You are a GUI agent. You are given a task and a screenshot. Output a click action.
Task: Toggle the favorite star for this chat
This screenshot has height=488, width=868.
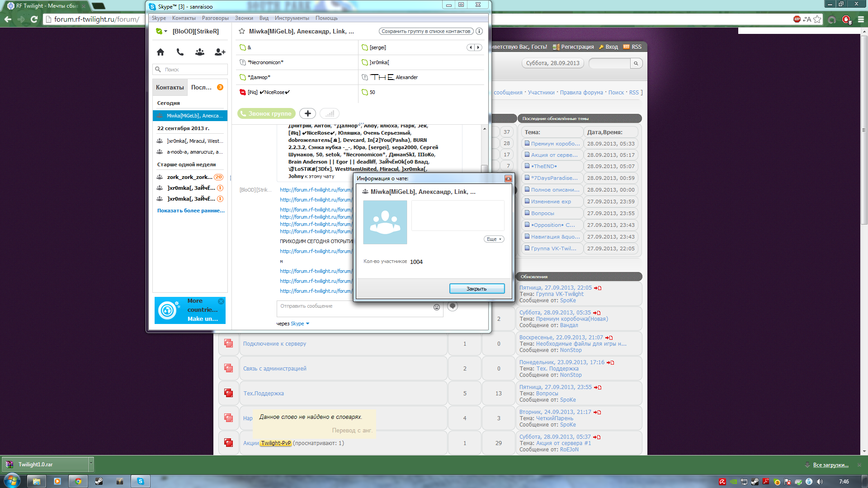tap(242, 31)
